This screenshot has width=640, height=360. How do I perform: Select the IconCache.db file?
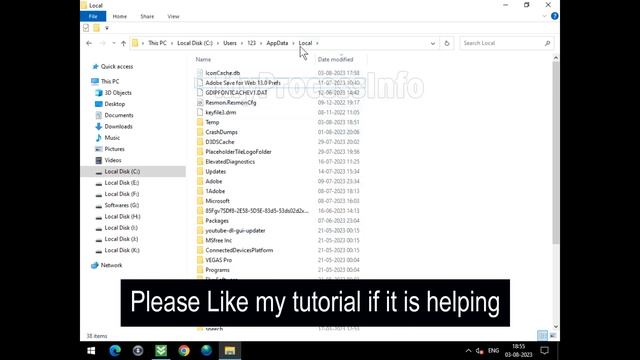[x=222, y=73]
